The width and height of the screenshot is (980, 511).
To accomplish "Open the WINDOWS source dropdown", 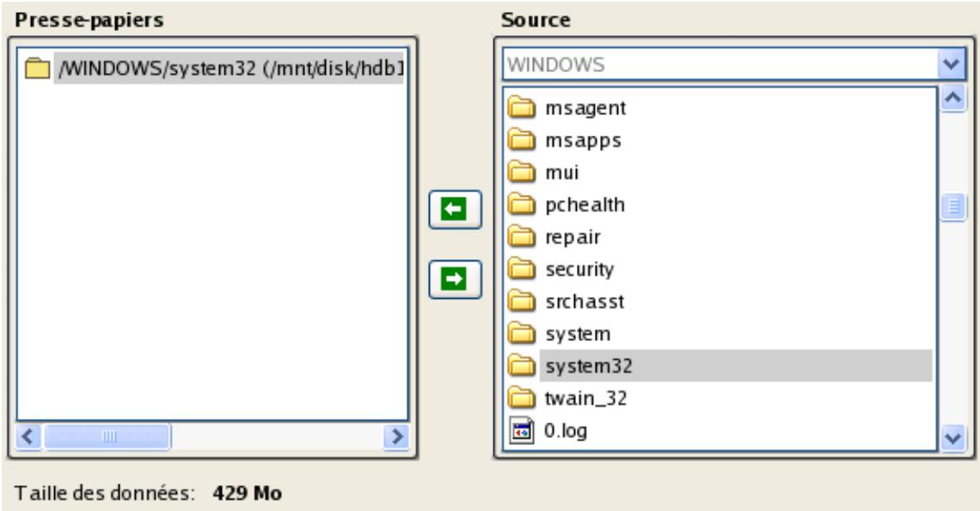I will click(x=952, y=64).
